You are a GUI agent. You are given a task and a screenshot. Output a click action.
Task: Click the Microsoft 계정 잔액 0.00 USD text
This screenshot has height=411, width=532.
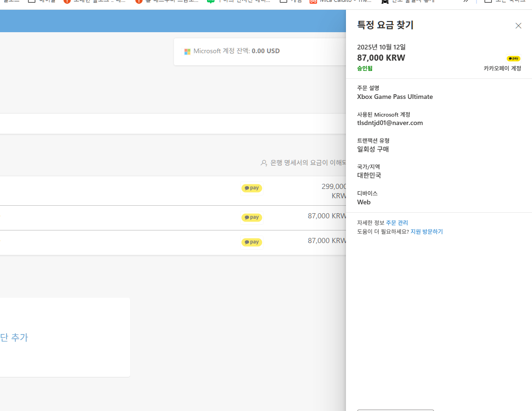tap(236, 51)
